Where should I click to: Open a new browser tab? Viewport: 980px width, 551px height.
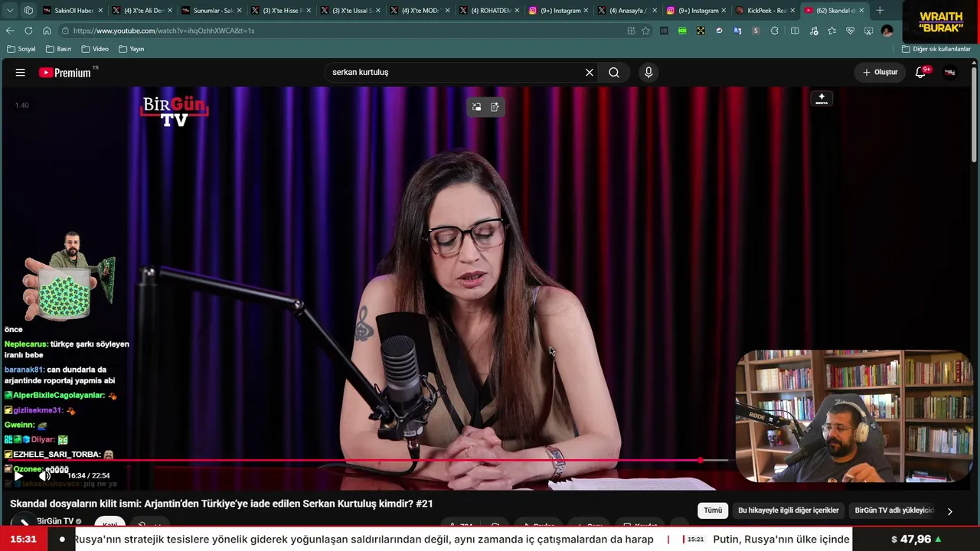[880, 11]
